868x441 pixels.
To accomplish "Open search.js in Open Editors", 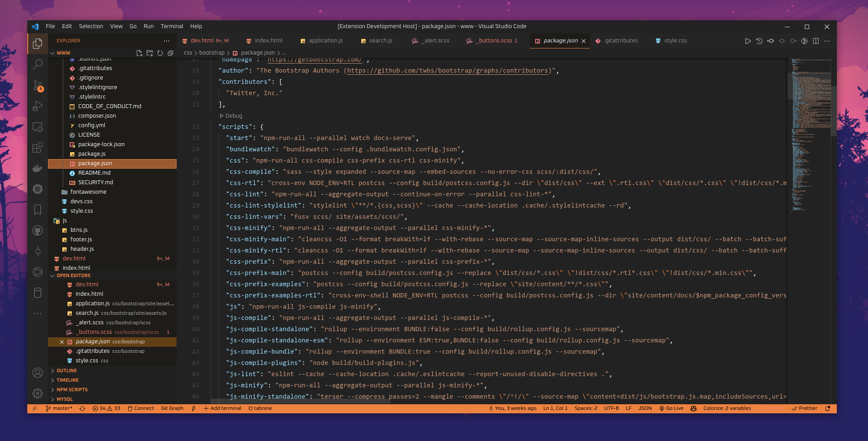I will [113, 313].
